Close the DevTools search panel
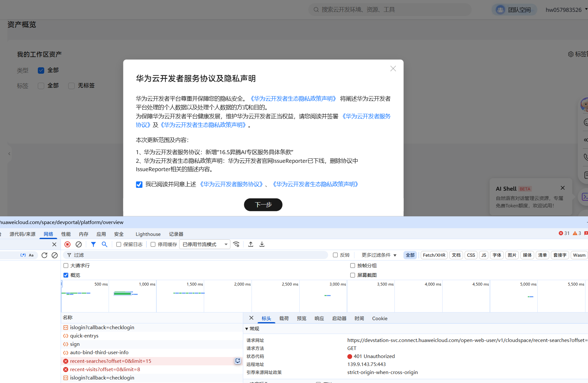 click(x=54, y=244)
